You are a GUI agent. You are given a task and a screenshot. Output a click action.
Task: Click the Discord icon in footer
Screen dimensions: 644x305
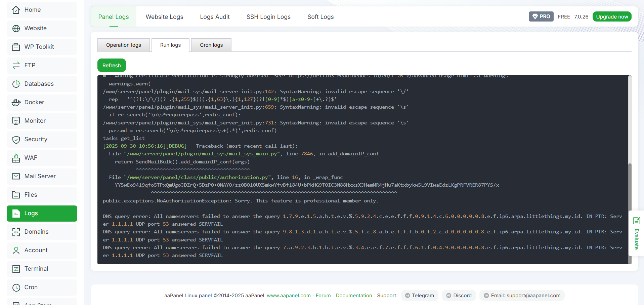click(448, 296)
